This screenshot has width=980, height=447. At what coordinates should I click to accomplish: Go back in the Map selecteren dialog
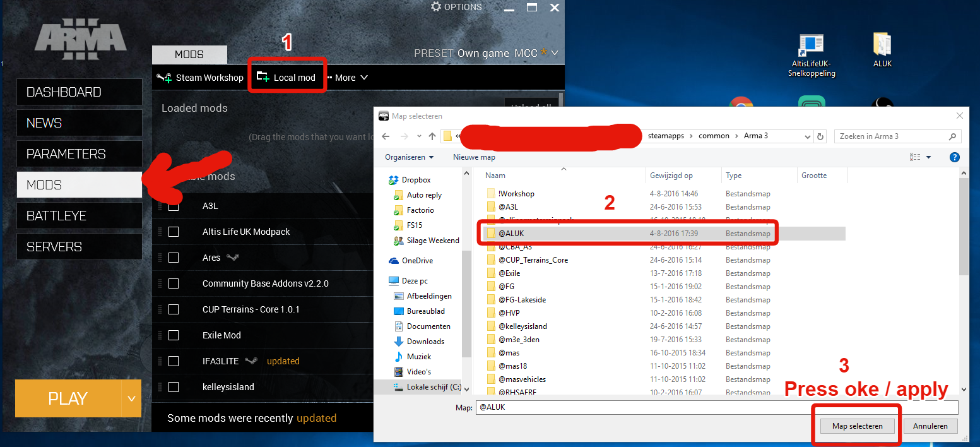(386, 136)
